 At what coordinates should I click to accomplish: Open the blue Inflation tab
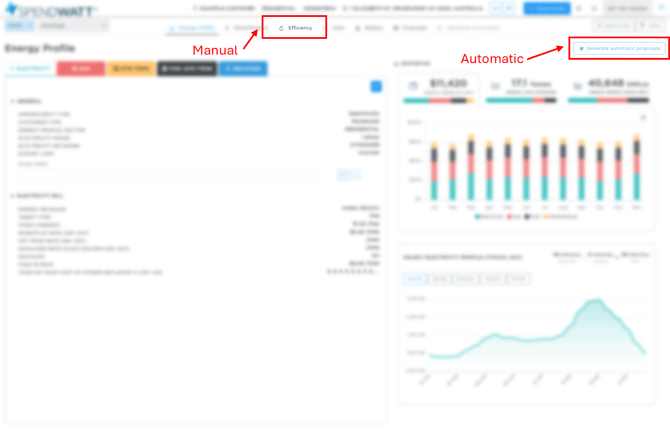242,69
